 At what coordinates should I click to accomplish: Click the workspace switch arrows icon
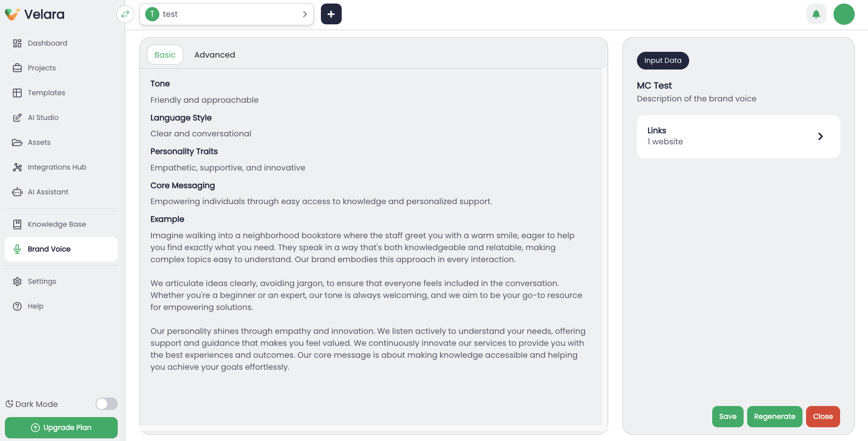click(x=125, y=14)
